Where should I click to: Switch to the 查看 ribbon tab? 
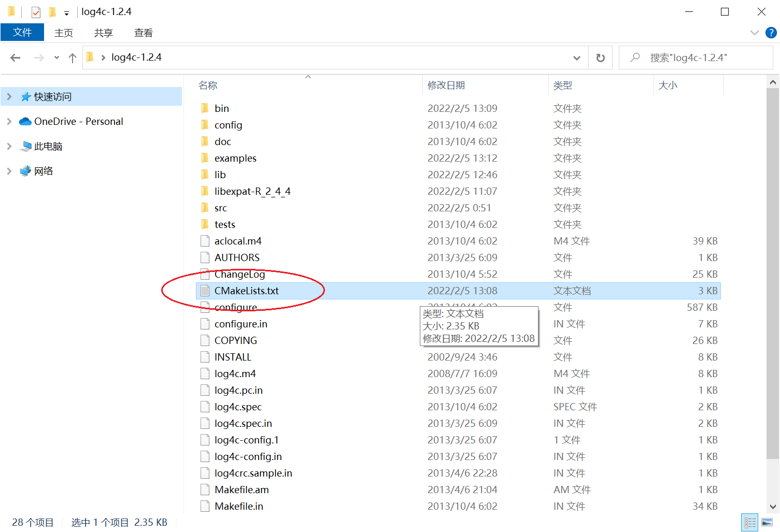click(x=143, y=33)
